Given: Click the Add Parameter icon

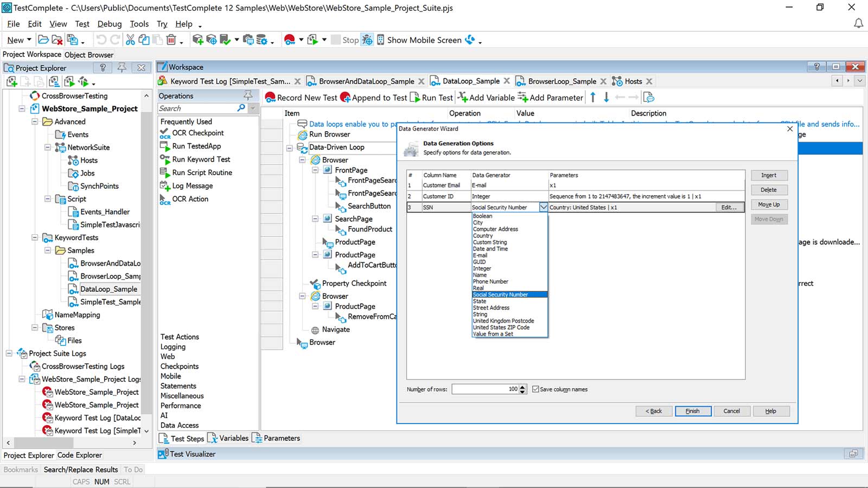Looking at the screenshot, I should point(522,98).
